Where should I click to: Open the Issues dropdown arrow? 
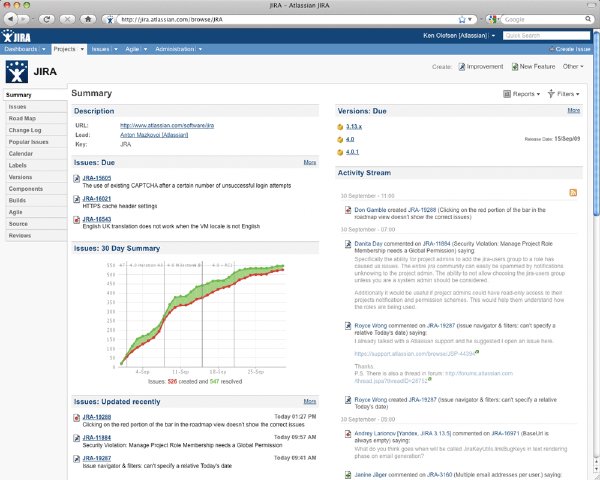(x=116, y=49)
